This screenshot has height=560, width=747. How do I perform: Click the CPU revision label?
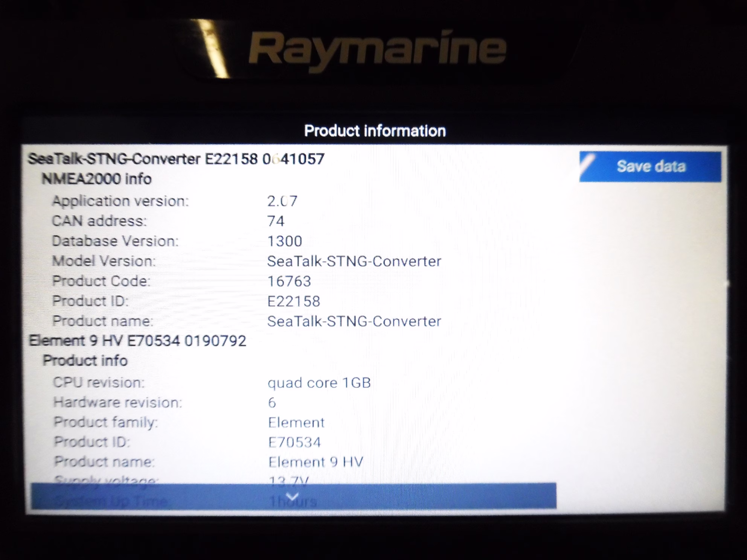pos(99,382)
